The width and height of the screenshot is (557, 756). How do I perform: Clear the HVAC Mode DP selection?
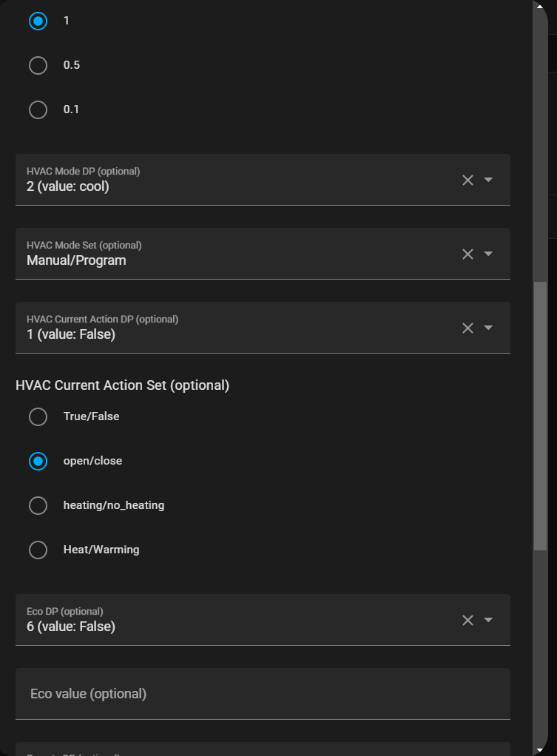(x=467, y=180)
